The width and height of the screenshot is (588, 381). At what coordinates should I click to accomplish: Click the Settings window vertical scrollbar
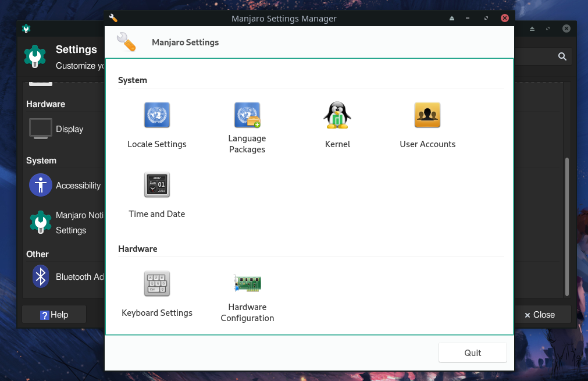tap(567, 226)
